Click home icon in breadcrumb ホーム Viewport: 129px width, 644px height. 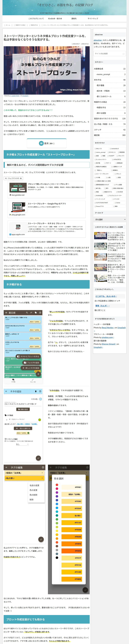click(x=5, y=25)
